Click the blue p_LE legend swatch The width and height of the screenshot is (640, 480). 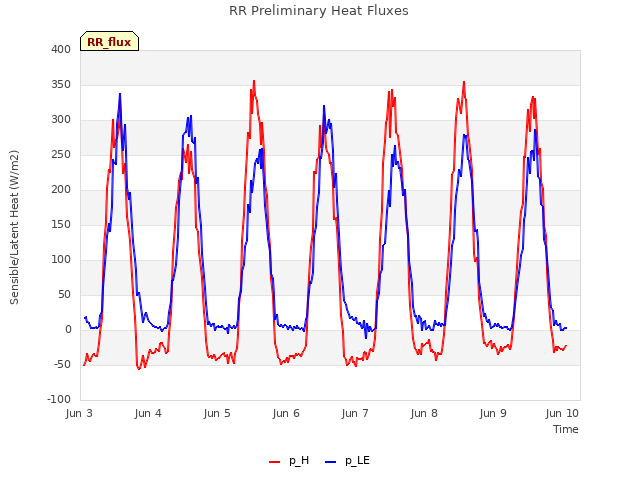pyautogui.click(x=331, y=462)
